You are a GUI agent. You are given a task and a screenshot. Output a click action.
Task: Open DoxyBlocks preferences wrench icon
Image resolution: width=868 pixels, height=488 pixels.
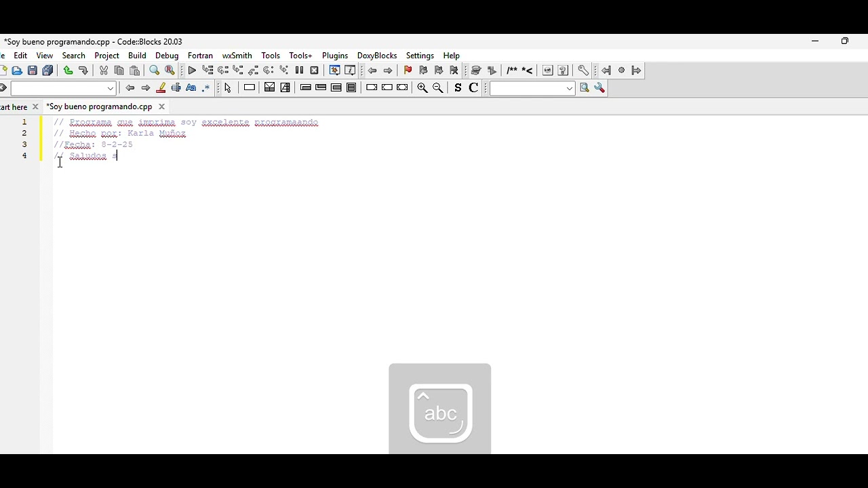point(583,70)
